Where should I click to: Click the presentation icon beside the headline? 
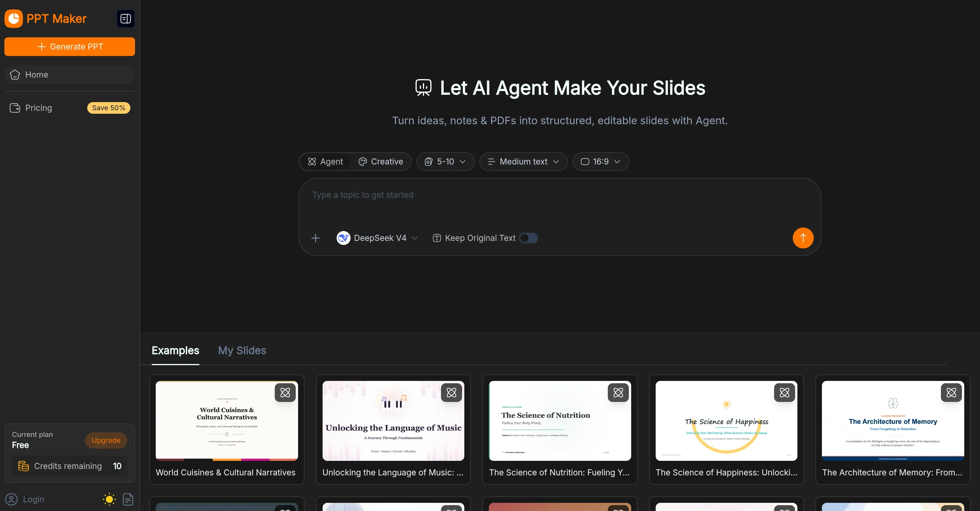tap(423, 87)
